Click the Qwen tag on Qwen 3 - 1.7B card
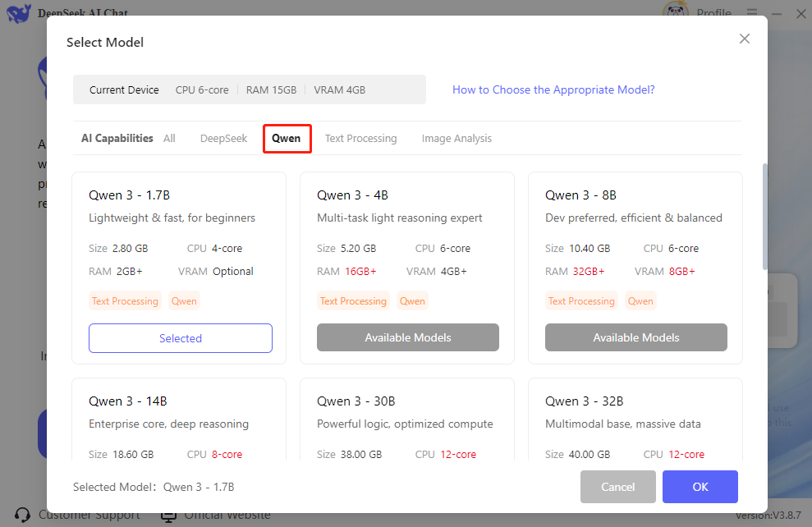This screenshot has width=812, height=527. [x=184, y=300]
